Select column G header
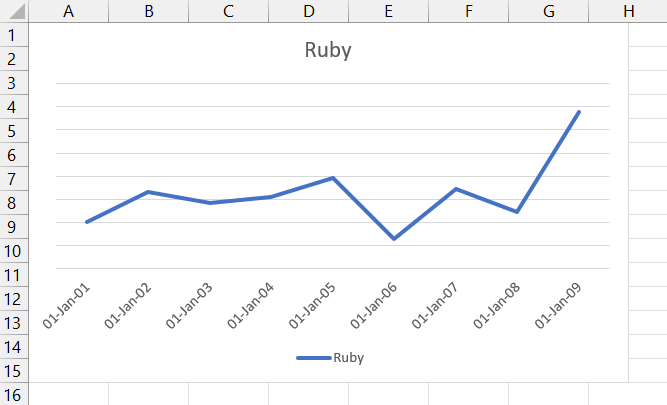 [549, 11]
